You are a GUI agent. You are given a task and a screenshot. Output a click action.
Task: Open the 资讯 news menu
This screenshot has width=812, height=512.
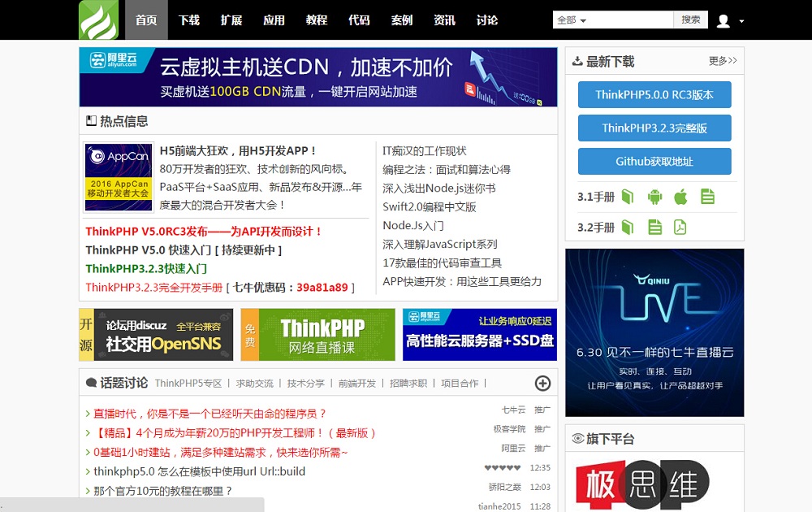click(x=444, y=20)
